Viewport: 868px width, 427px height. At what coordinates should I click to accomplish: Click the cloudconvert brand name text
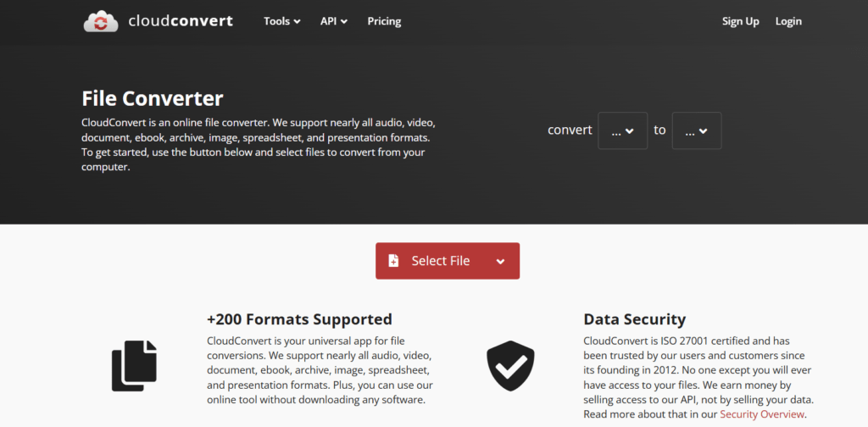(179, 21)
